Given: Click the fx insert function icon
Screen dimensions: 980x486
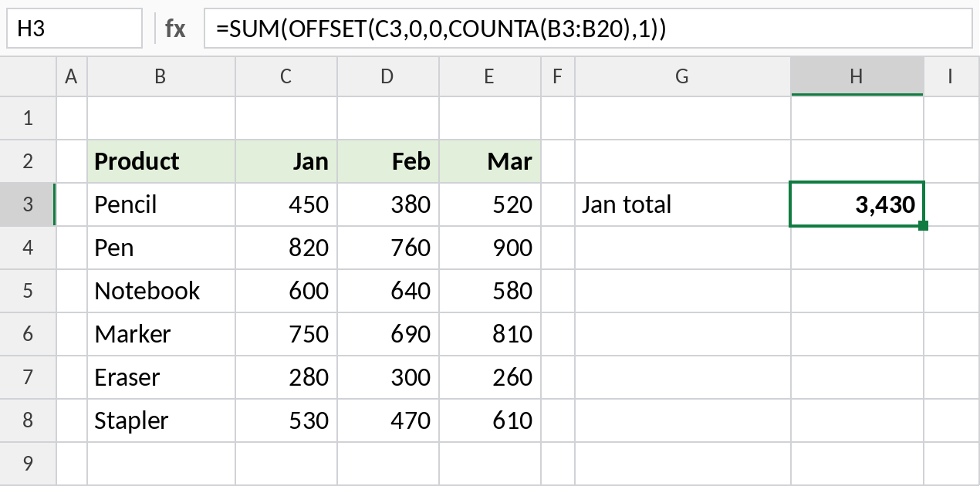Looking at the screenshot, I should pyautogui.click(x=175, y=29).
